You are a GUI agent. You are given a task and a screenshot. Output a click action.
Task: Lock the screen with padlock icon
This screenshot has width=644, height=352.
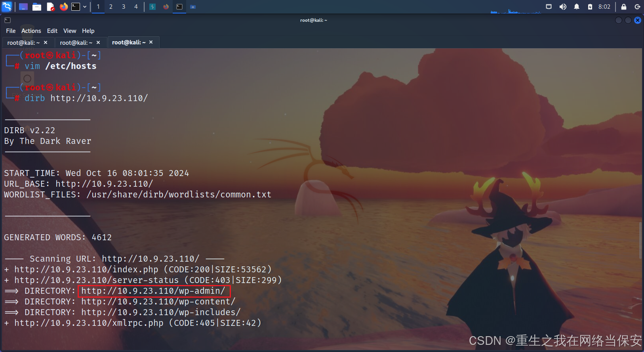[x=624, y=7]
